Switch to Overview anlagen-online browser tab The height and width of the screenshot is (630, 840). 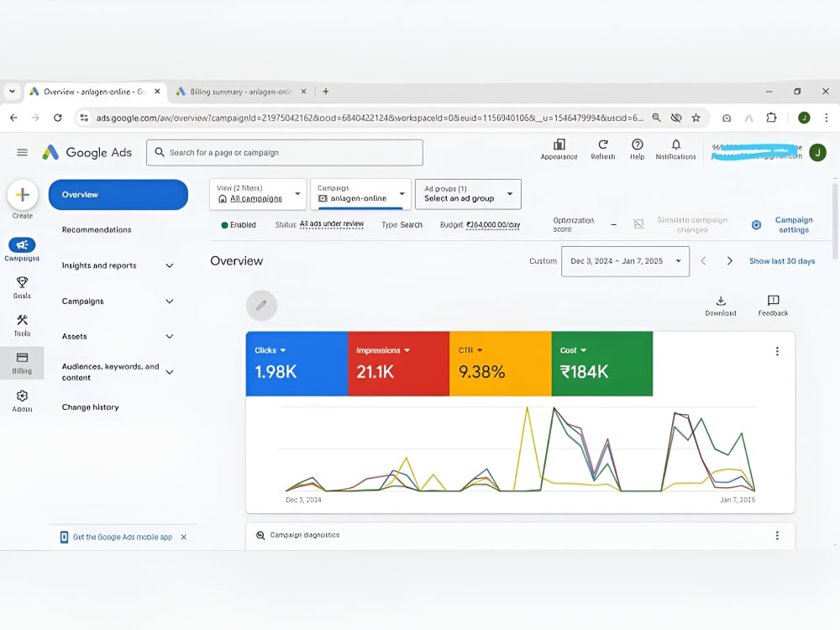coord(95,92)
